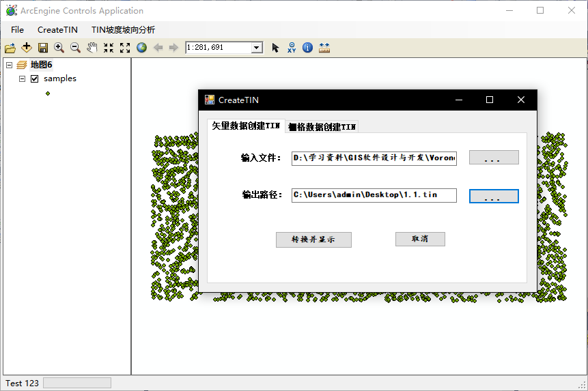Click the 取消 cancel button
Screen dimensions: 588x391
click(420, 239)
